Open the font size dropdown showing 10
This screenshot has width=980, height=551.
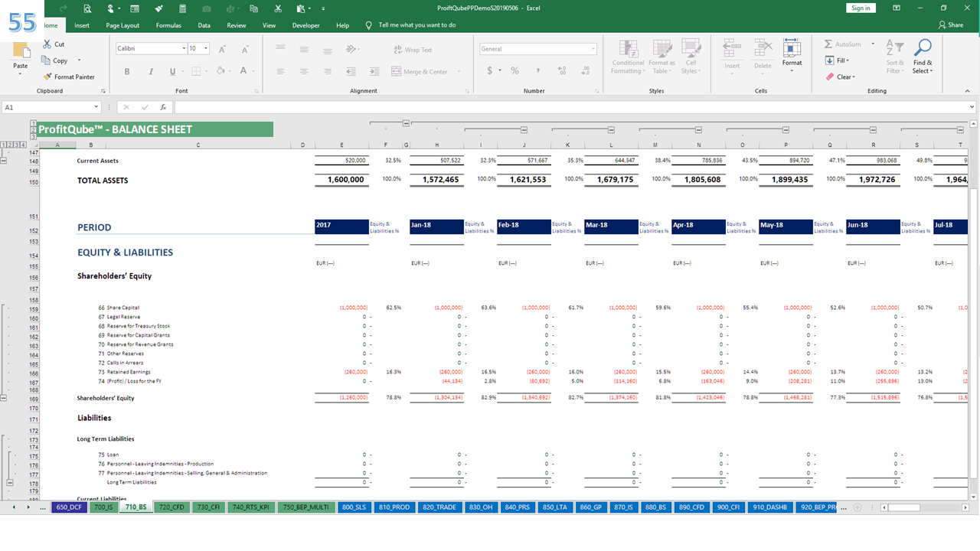[206, 48]
